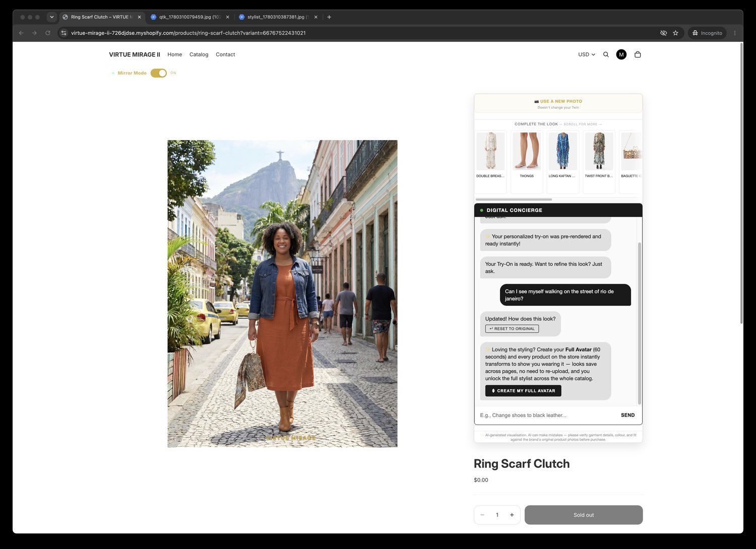Viewport: 756px width, 549px height.
Task: Click the Ring Scarf Clutch title
Action: point(522,463)
